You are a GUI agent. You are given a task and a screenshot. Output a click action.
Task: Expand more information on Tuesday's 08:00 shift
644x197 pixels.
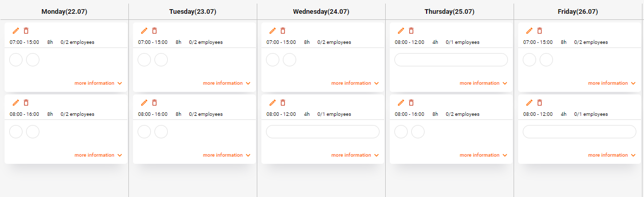pos(227,155)
